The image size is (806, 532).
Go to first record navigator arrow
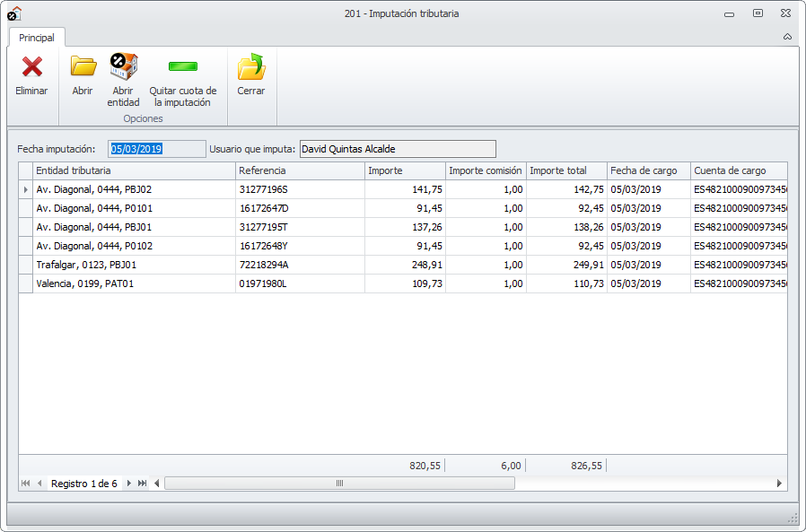(25, 484)
